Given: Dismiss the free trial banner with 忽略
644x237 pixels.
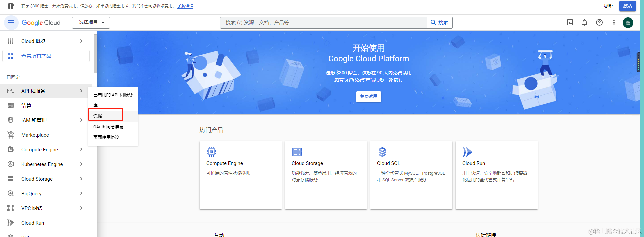Looking at the screenshot, I should (x=608, y=6).
